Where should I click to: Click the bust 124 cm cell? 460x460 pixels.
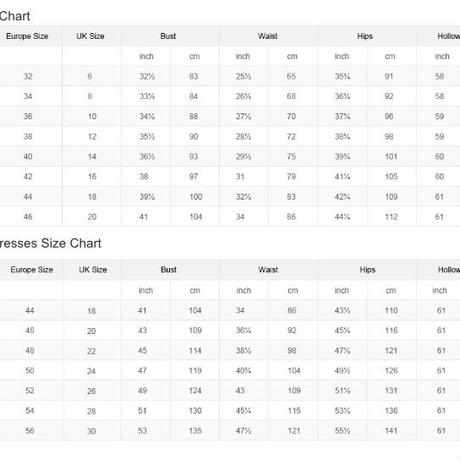(x=195, y=390)
